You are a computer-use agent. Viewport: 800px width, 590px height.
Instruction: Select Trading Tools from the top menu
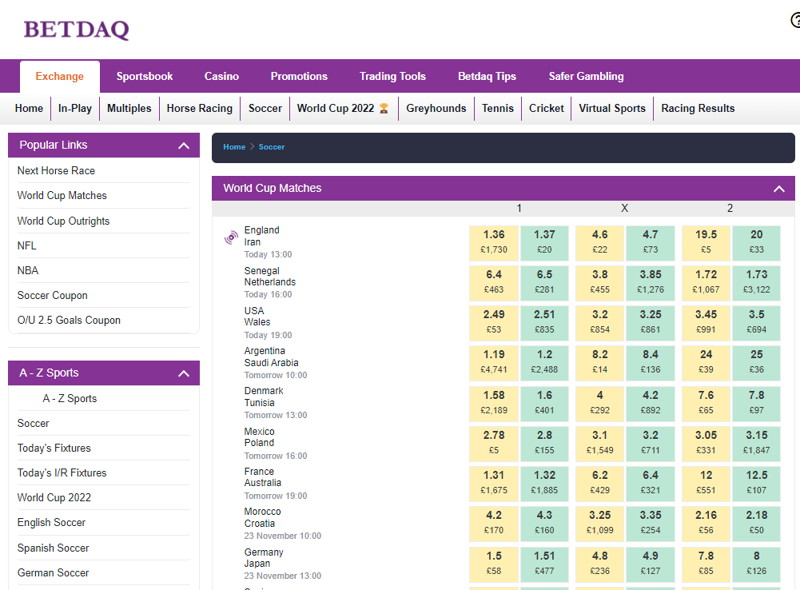392,75
